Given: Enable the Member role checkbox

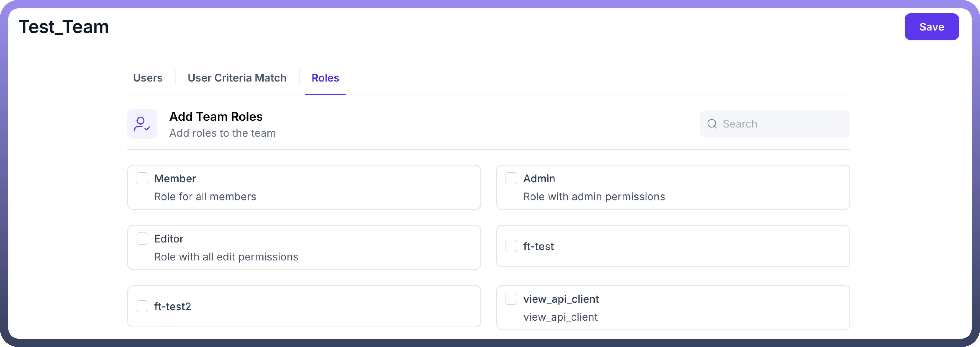Looking at the screenshot, I should coord(142,178).
